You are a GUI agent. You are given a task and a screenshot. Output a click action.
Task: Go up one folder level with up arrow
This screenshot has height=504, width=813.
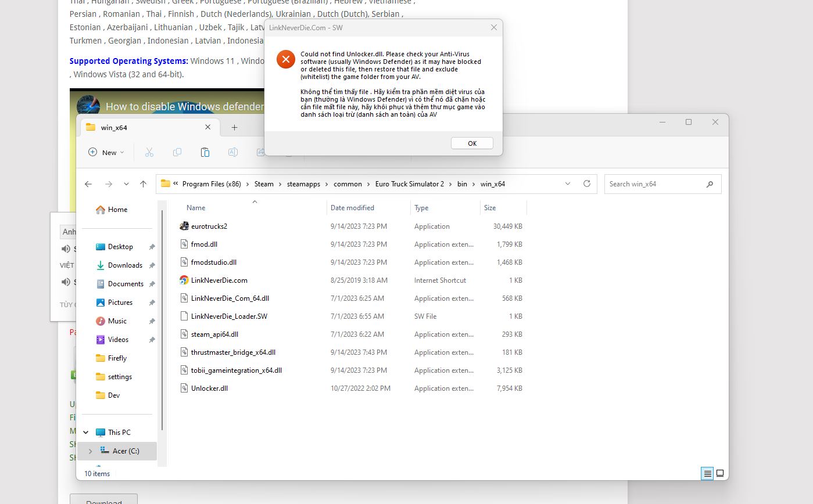(x=144, y=184)
